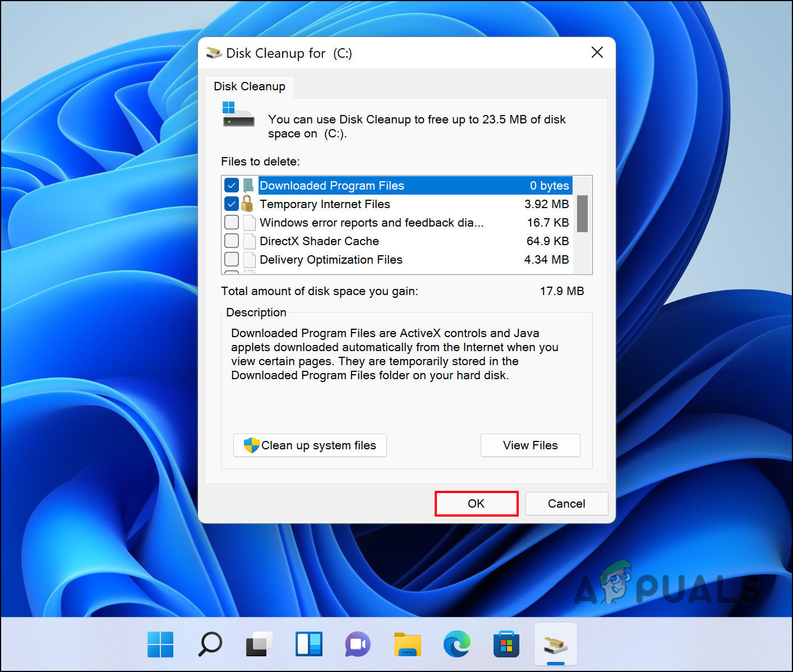Tick Delivery Optimization Files checkbox
Screen dimensions: 793x672
(232, 260)
